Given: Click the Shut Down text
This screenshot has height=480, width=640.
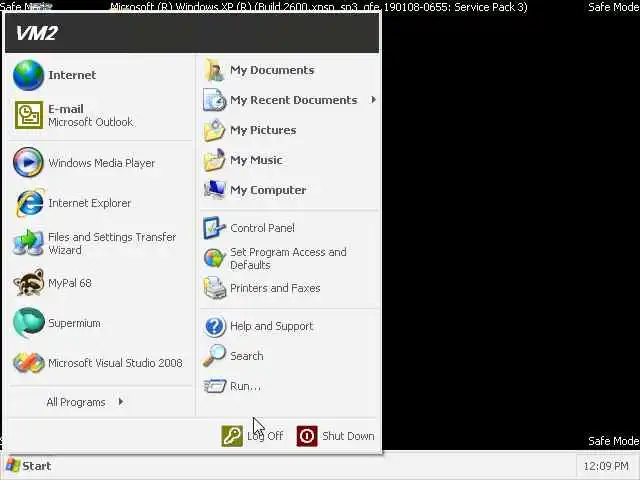Looking at the screenshot, I should pos(348,436).
